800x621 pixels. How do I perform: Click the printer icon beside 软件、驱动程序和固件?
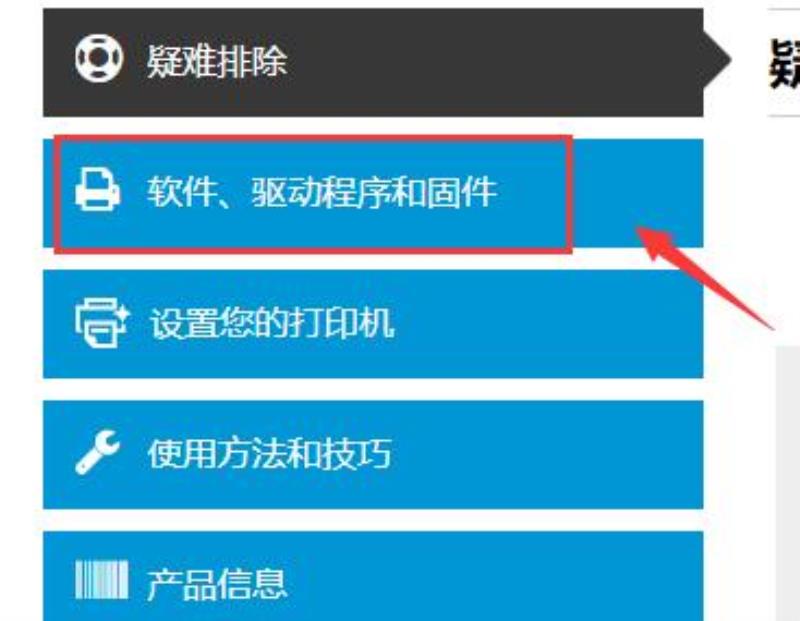click(98, 190)
